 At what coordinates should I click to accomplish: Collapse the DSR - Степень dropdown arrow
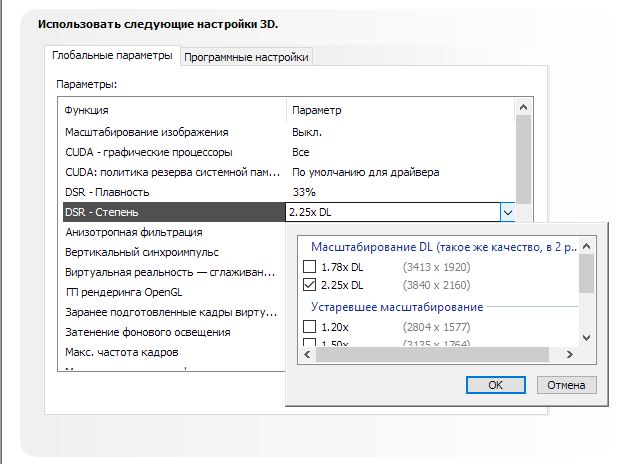(x=508, y=212)
